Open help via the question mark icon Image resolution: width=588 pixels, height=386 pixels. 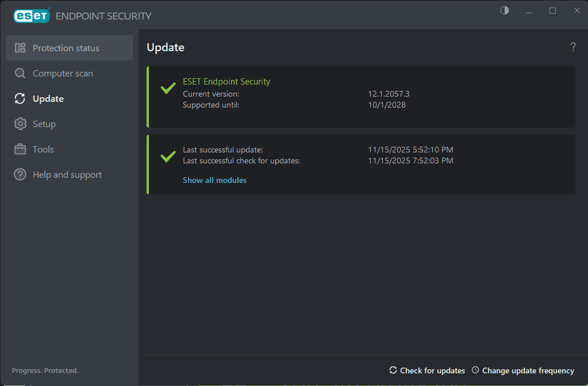[573, 47]
